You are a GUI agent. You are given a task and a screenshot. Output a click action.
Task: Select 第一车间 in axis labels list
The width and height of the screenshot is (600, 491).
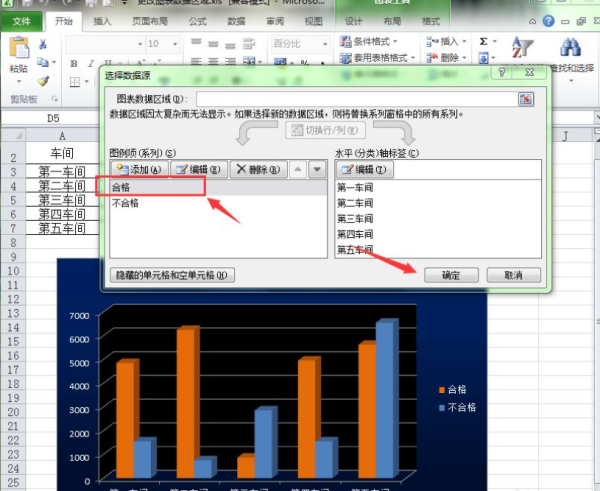coord(355,188)
